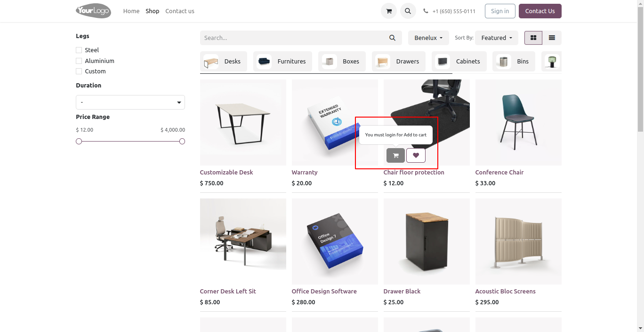This screenshot has height=332, width=644.
Task: Select the Cabinets category
Action: coord(459,61)
